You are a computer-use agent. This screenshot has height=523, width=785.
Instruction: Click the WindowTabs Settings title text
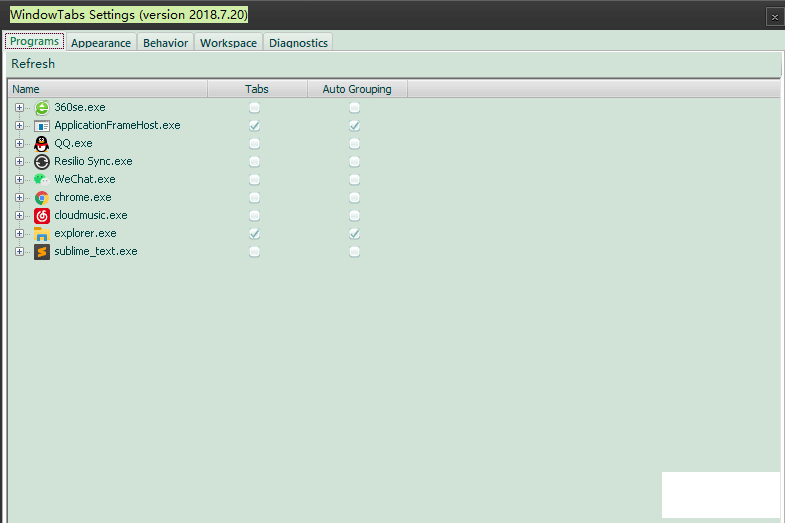pos(129,15)
